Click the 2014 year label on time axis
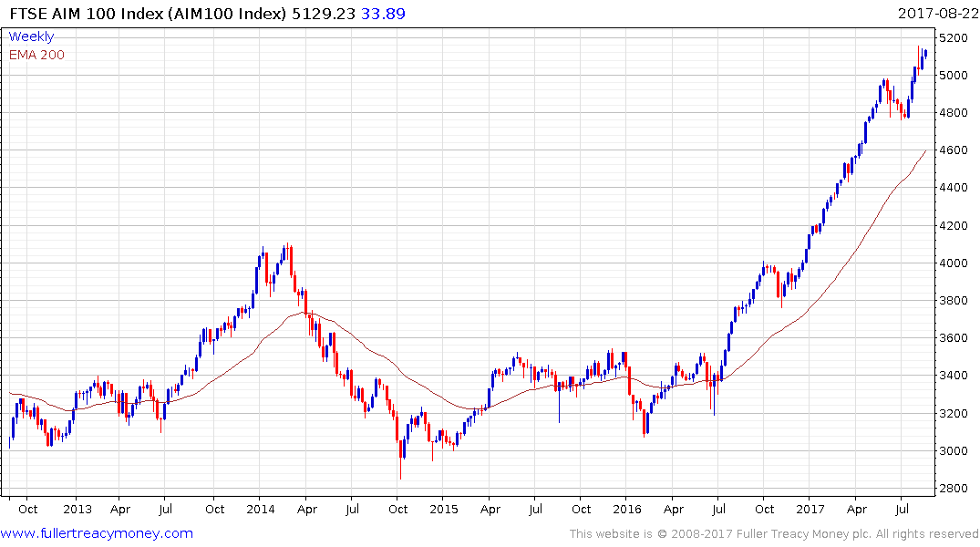 tap(261, 509)
